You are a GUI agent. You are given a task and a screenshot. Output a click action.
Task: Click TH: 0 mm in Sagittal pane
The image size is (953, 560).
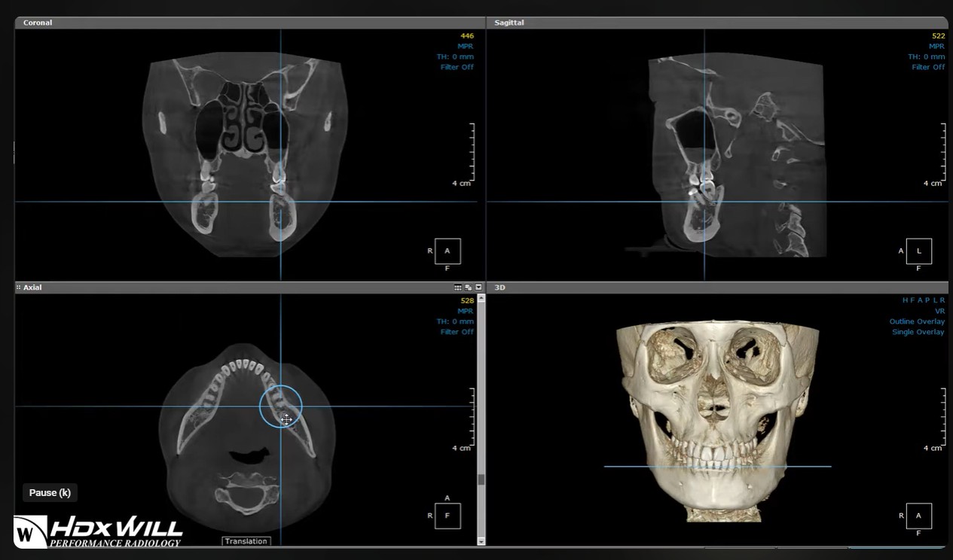927,56
